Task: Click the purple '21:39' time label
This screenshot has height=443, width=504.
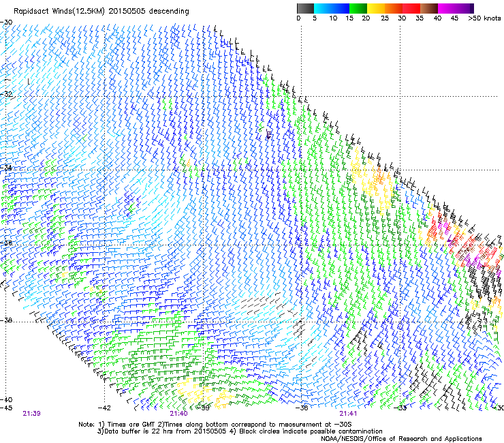Action: (x=31, y=414)
